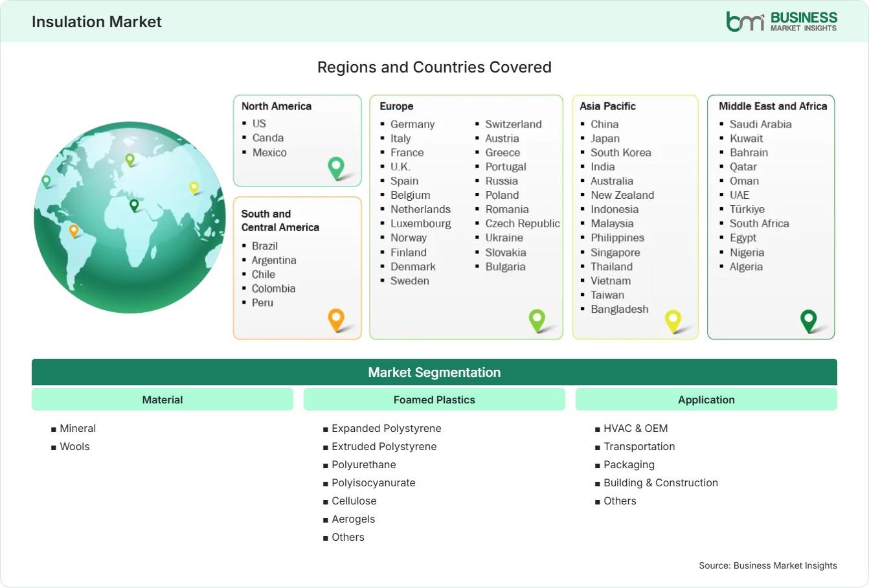Click Expanded Polystyrene under Foamed Plastics
This screenshot has width=869, height=588.
(x=387, y=429)
